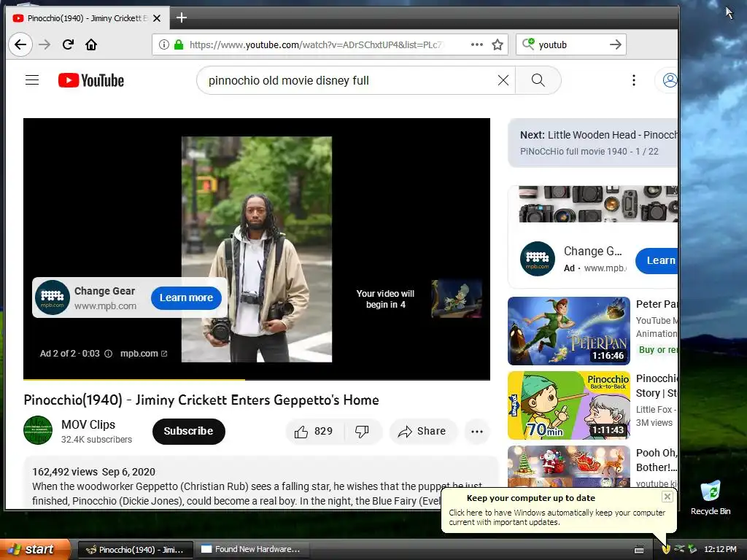The image size is (747, 560).
Task: Click the mpb.com advertiser logo in video overlay
Action: click(53, 297)
